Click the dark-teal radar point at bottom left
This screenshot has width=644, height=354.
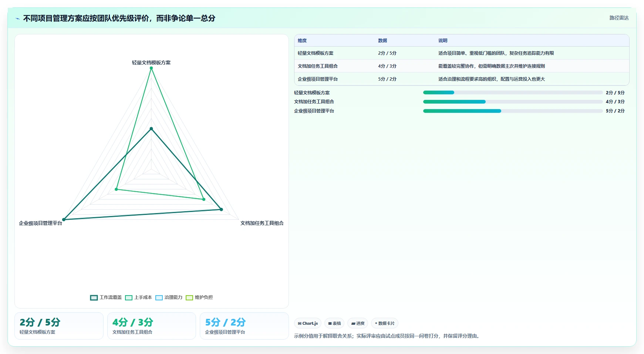[64, 220]
